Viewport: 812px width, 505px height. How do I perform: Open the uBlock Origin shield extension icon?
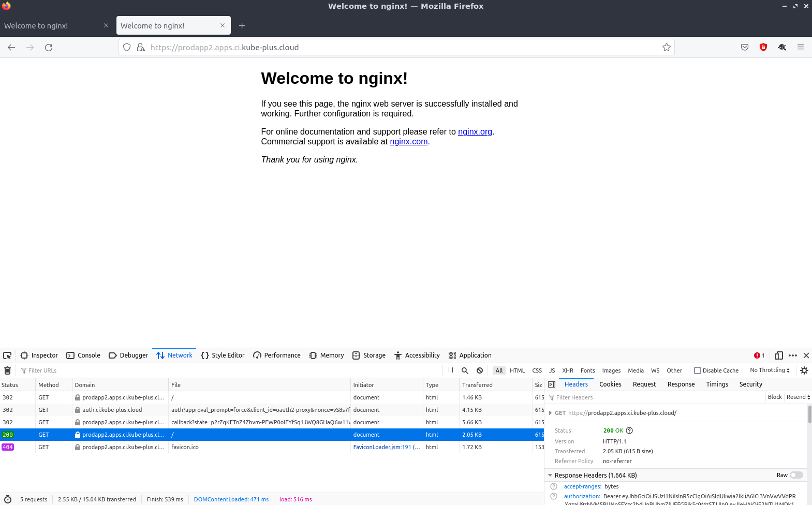(763, 48)
